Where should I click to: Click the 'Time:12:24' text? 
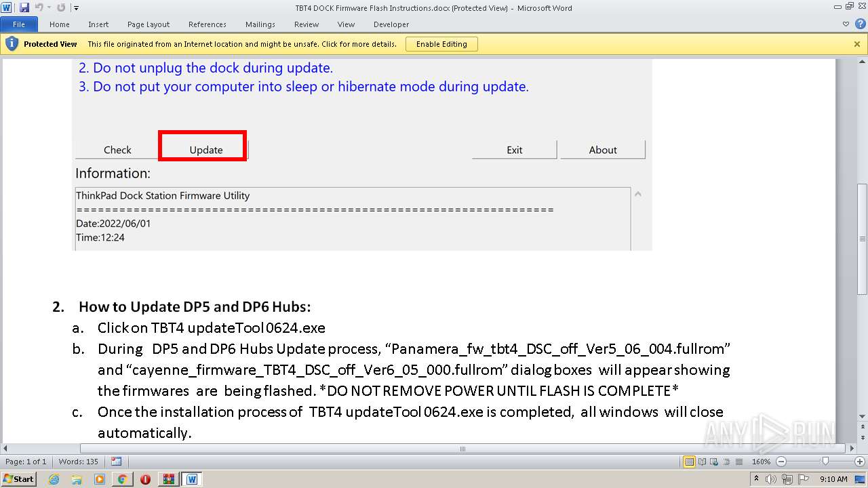[x=100, y=238]
